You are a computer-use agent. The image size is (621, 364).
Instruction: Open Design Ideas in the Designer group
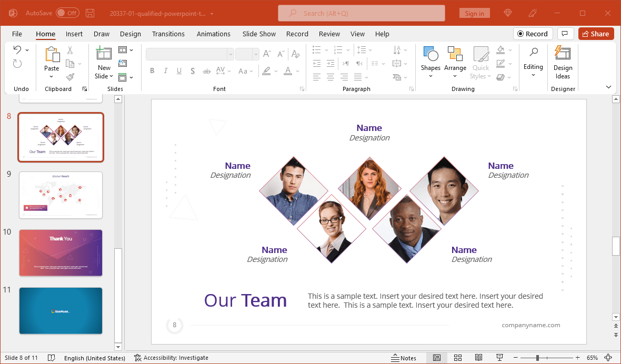(x=563, y=62)
